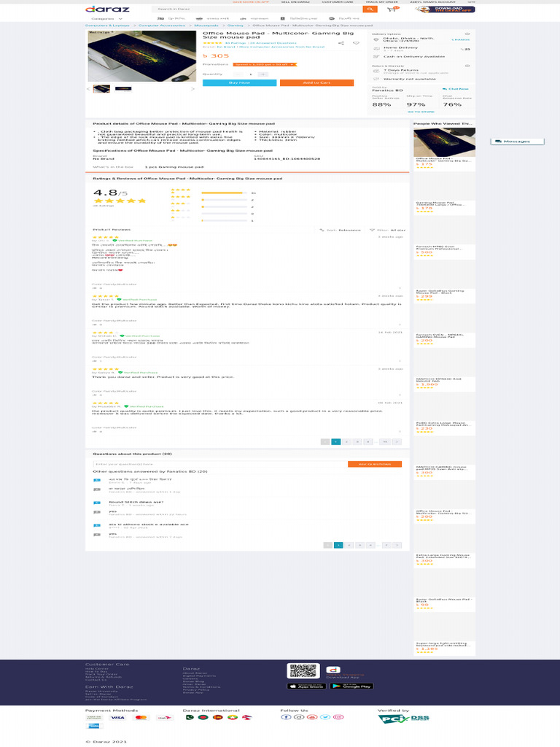Click the QR code in footer
The height and width of the screenshot is (747, 560).
coord(303,671)
